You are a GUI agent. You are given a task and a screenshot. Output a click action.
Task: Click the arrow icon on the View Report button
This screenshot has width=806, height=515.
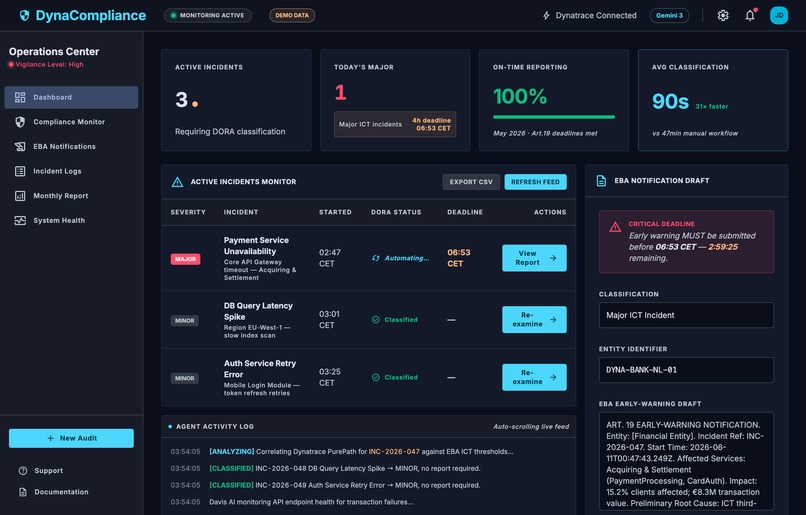553,258
